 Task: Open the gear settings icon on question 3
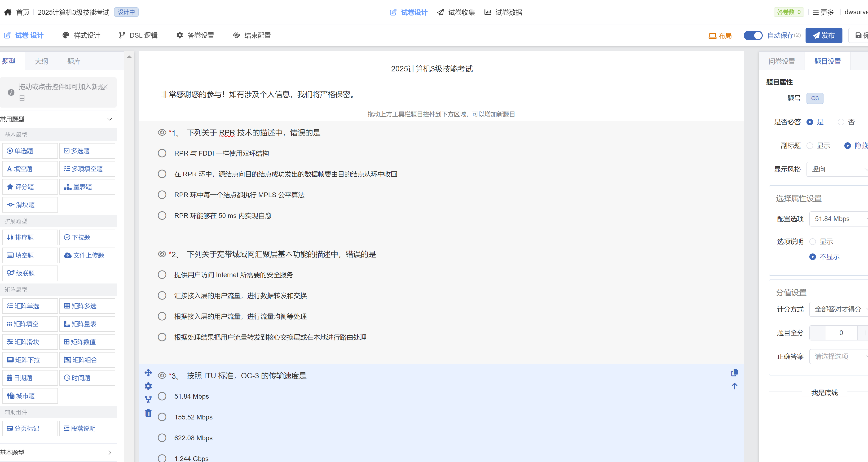point(148,386)
